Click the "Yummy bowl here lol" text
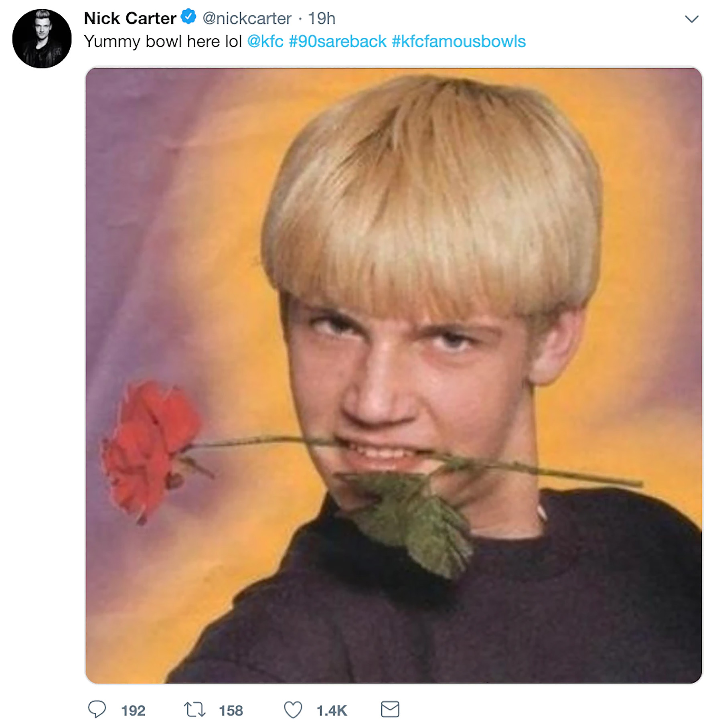Image resolution: width=713 pixels, height=728 pixels. point(163,41)
